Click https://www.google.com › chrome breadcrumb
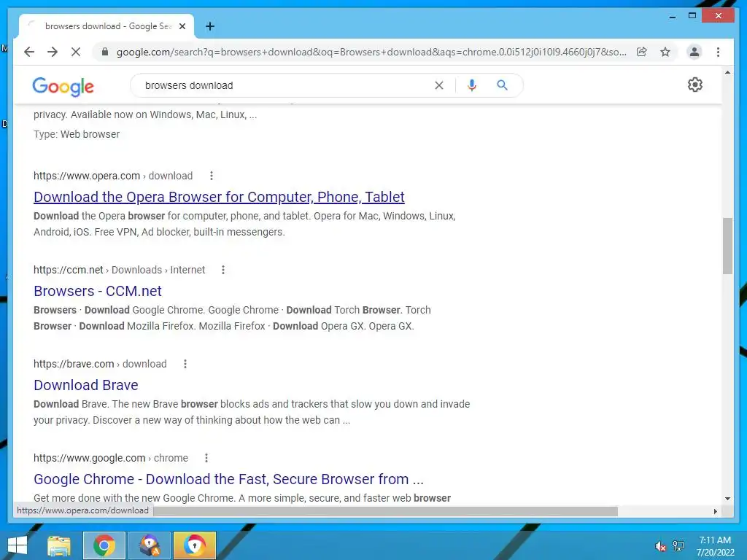The height and width of the screenshot is (560, 747). [x=111, y=458]
